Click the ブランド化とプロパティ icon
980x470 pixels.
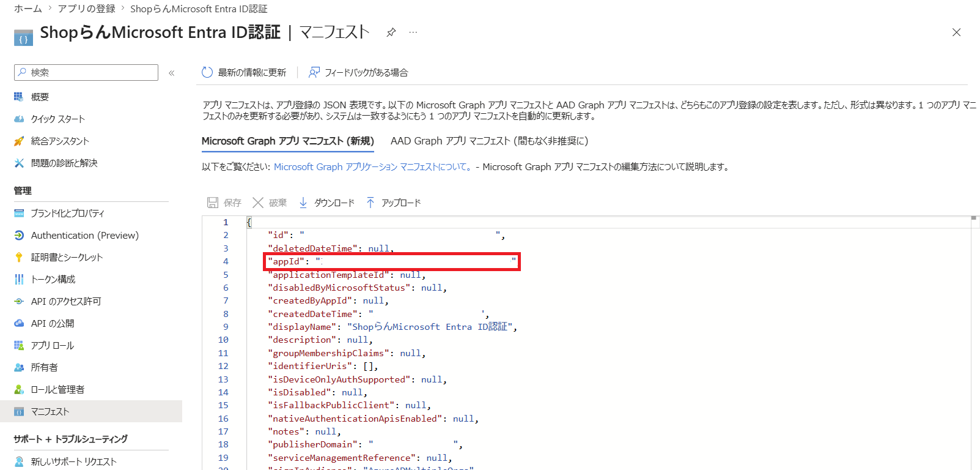19,213
